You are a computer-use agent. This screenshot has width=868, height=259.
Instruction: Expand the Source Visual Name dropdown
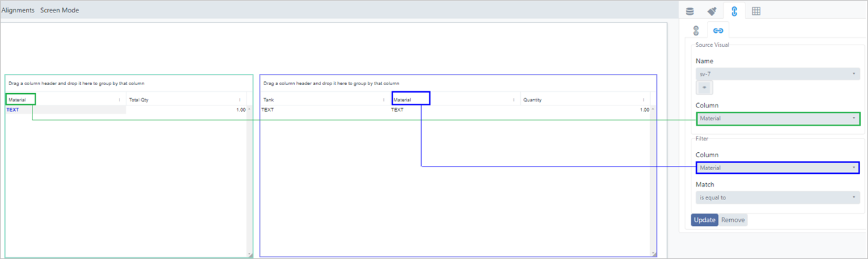pyautogui.click(x=777, y=74)
